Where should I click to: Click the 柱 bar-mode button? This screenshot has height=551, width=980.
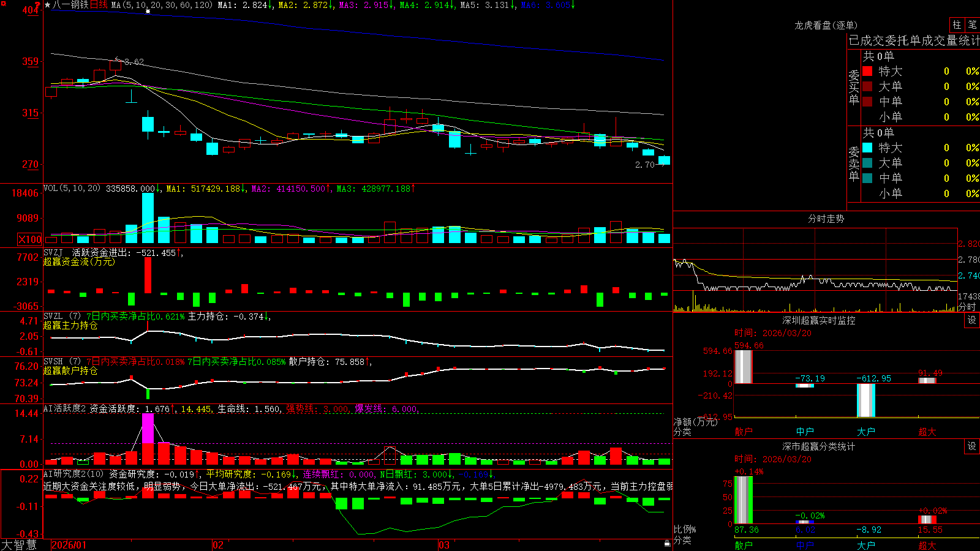pos(957,24)
